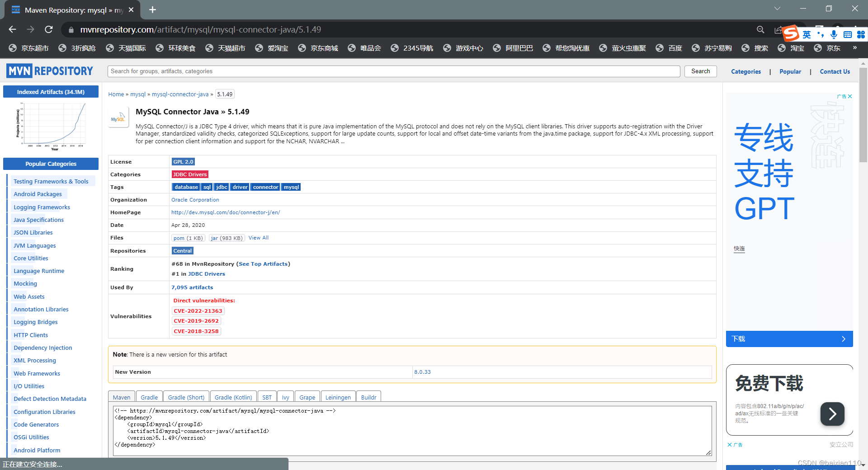868x470 pixels.
Task: Toggle Sogou punctuation mode icon
Action: point(821,35)
